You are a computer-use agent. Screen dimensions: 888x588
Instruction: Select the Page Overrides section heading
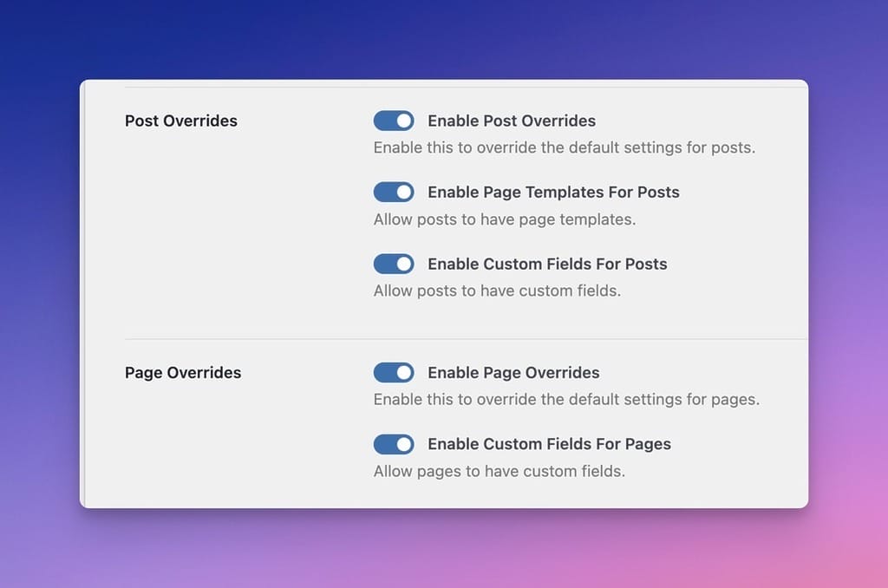point(182,372)
